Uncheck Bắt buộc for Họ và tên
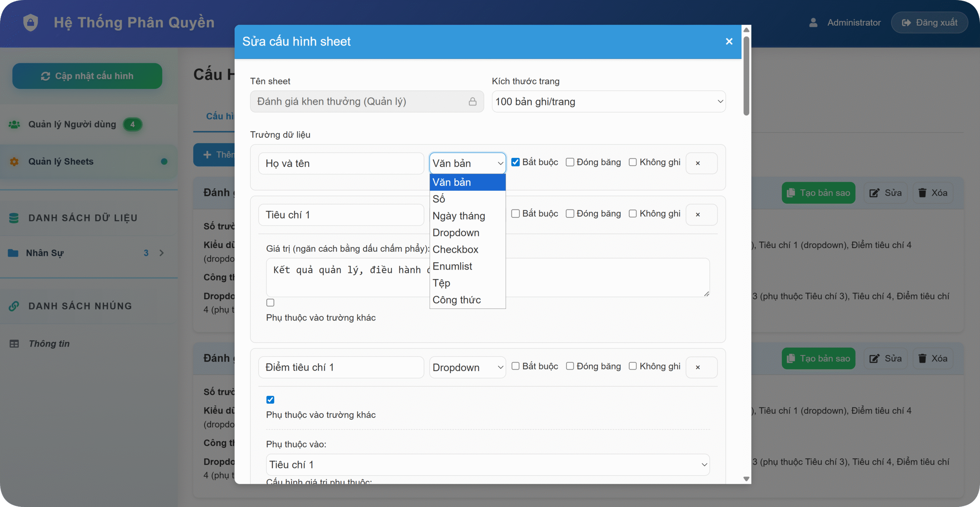 (515, 162)
